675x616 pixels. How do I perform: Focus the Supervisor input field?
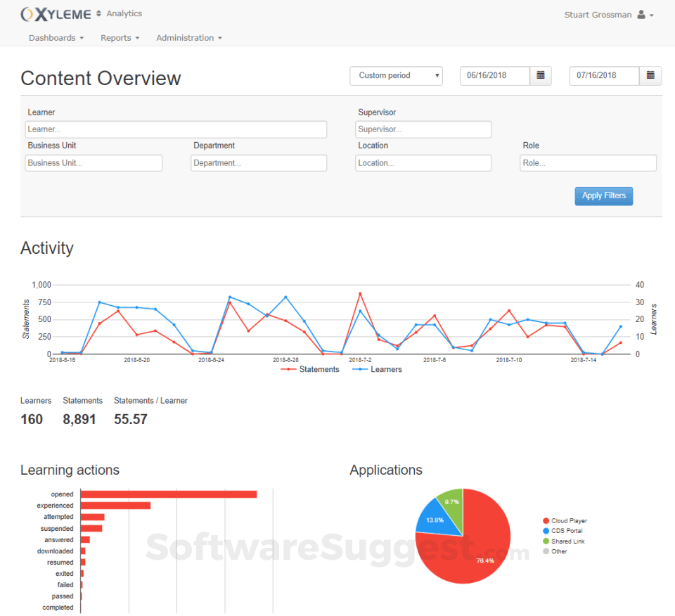tap(423, 129)
